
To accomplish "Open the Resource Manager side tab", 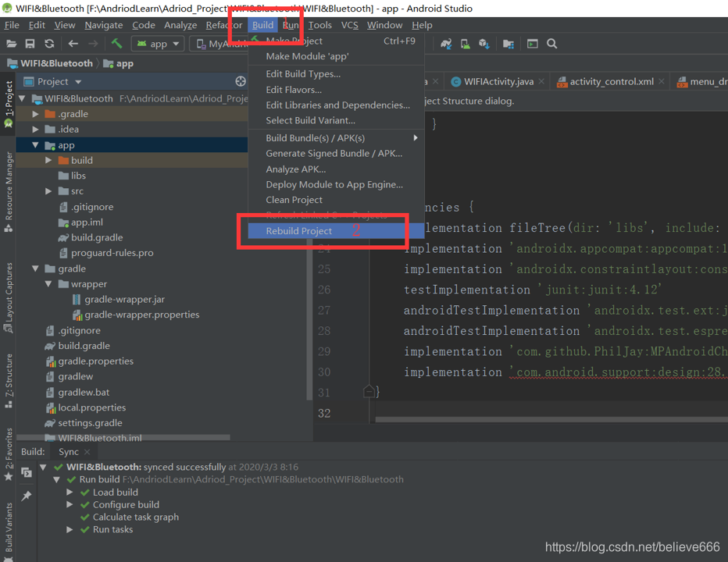I will pyautogui.click(x=9, y=192).
